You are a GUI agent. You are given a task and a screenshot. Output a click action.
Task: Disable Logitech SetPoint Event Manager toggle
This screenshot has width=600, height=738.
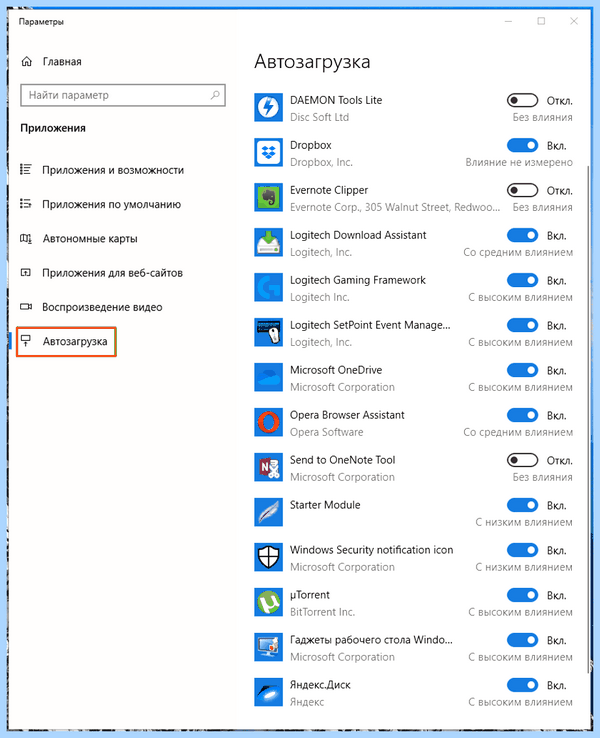(x=522, y=325)
